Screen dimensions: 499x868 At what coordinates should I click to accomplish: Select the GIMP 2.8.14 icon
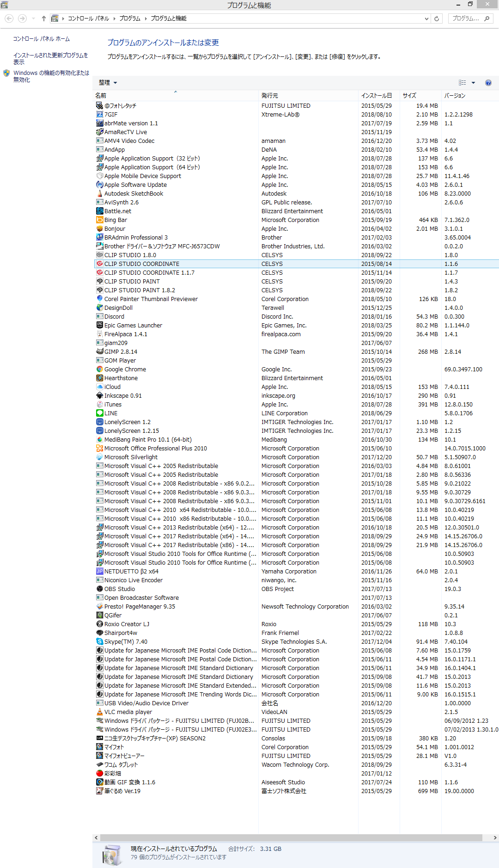(x=99, y=351)
